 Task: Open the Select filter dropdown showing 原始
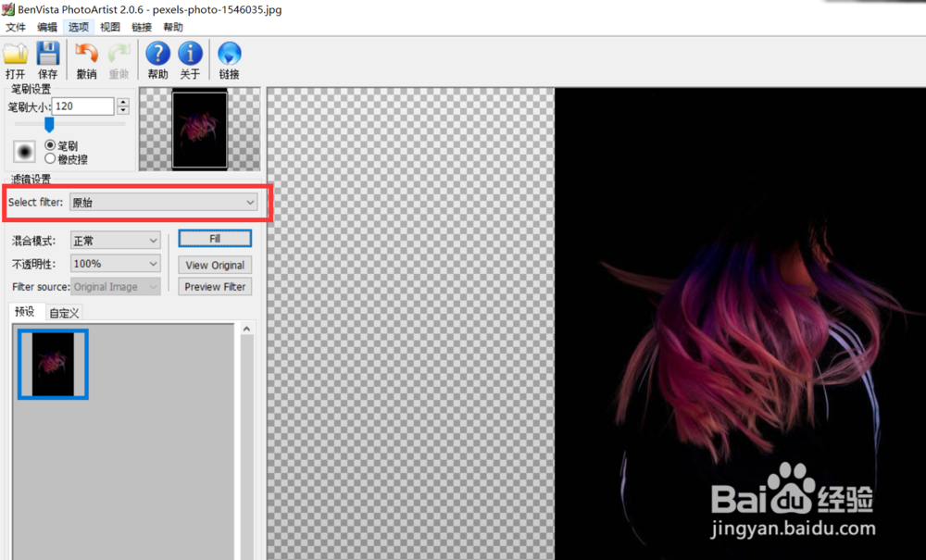(x=164, y=203)
